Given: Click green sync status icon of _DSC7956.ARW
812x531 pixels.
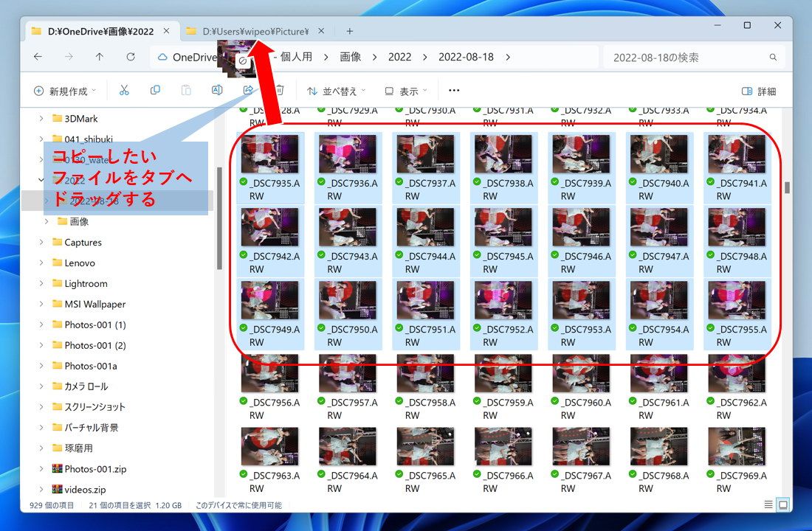Looking at the screenshot, I should coord(244,401).
